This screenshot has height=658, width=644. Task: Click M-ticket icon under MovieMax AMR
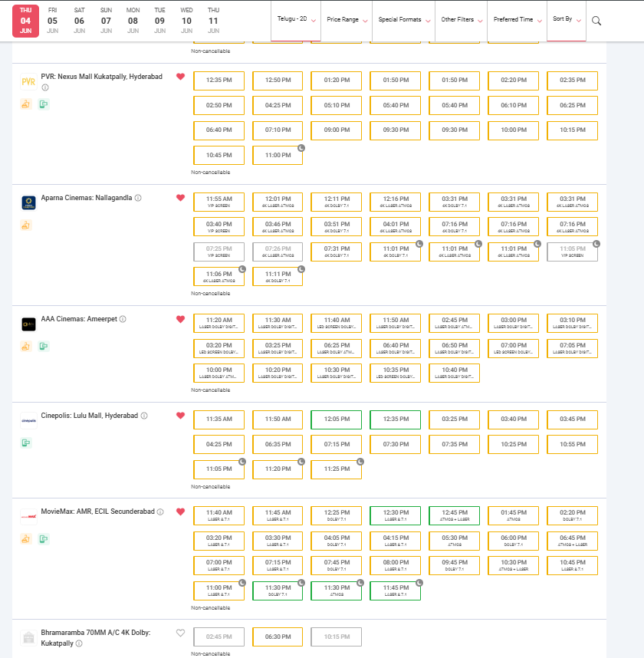tap(44, 539)
